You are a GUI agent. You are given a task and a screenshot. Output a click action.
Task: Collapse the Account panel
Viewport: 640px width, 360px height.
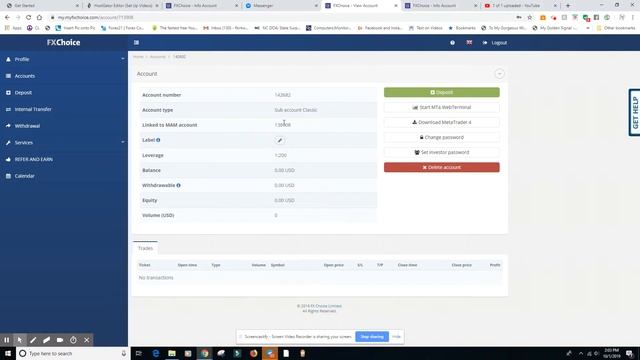499,74
